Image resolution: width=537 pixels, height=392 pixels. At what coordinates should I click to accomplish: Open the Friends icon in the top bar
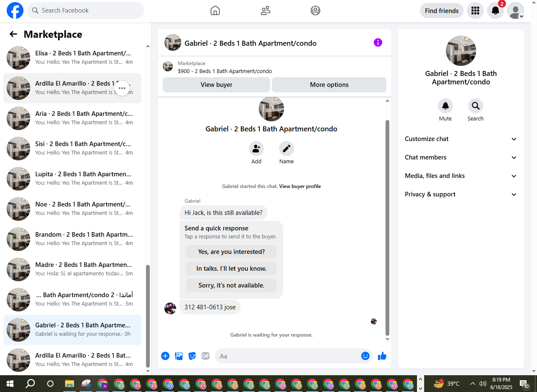[266, 10]
